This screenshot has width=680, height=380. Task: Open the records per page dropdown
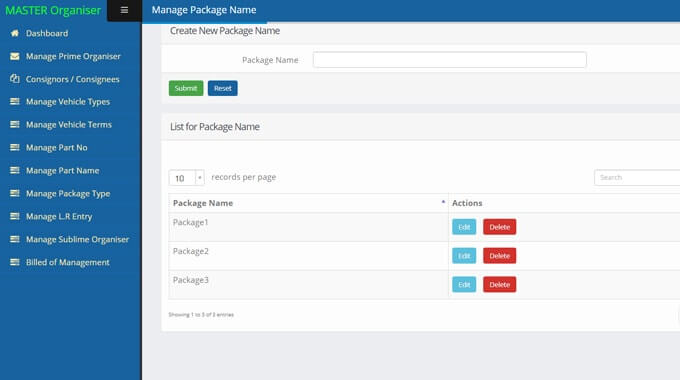point(186,178)
